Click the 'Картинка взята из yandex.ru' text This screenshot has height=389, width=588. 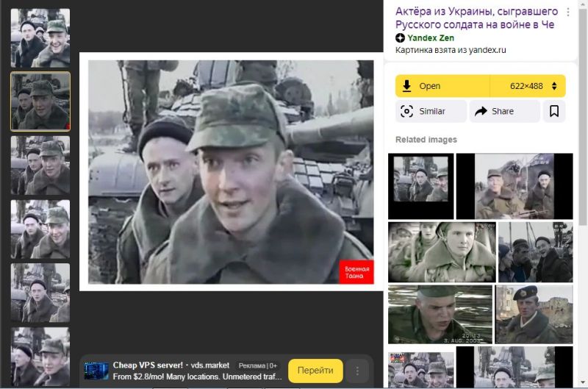(x=451, y=50)
